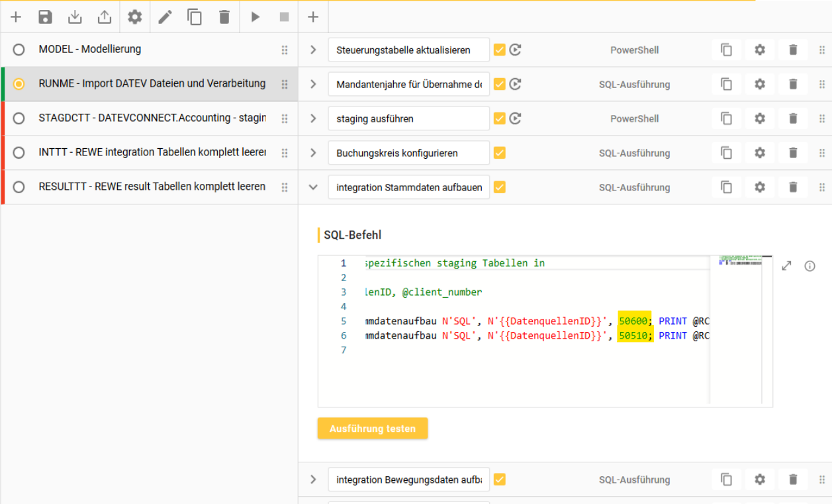Click the pencil edit icon in the toolbar

click(165, 17)
